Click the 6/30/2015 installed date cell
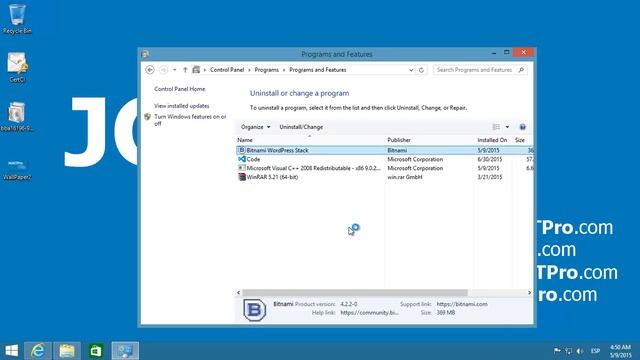 (x=489, y=159)
